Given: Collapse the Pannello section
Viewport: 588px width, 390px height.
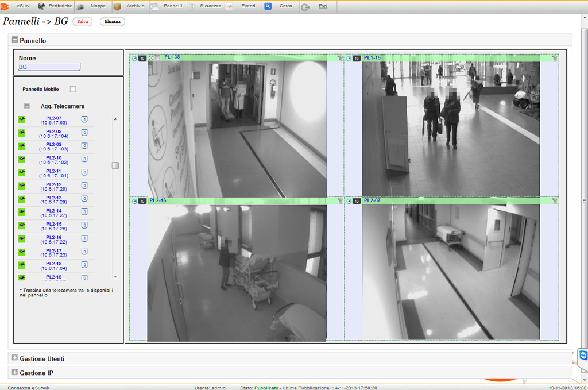Looking at the screenshot, I should pos(15,40).
